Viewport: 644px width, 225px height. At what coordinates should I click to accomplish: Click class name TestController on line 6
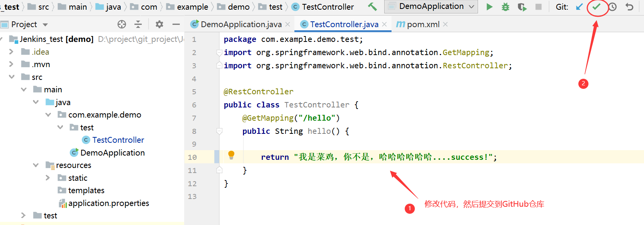tap(317, 105)
